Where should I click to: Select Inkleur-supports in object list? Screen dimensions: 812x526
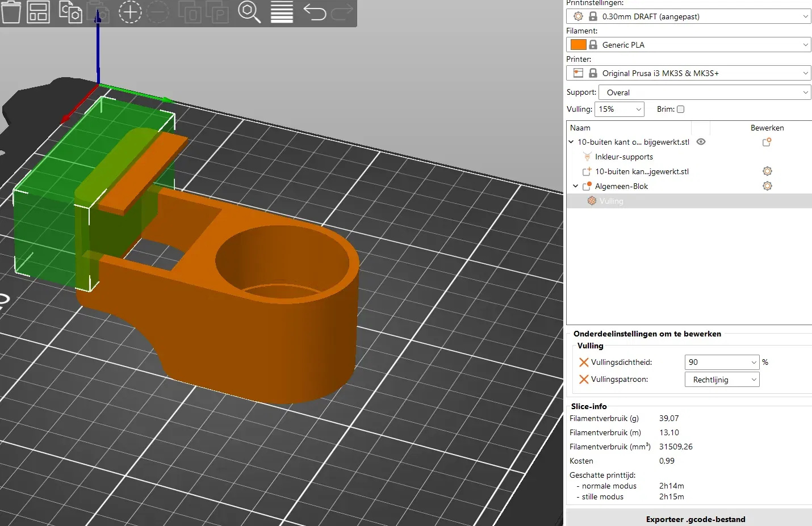[x=623, y=157]
